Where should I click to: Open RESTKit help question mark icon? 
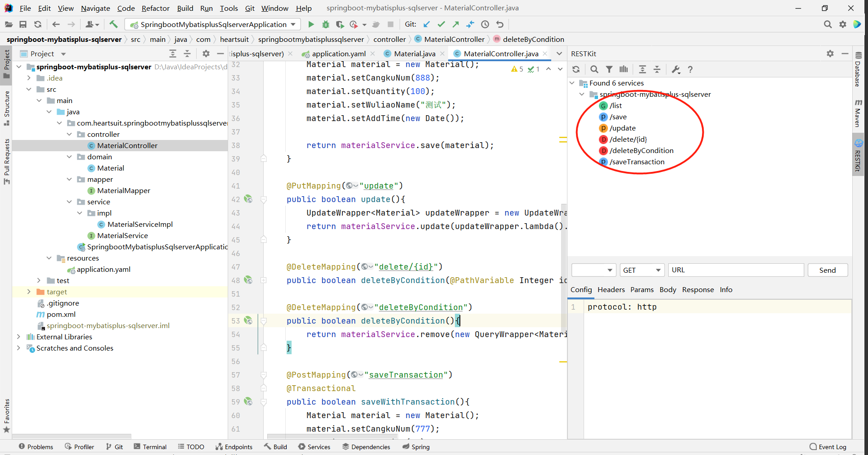coord(690,69)
